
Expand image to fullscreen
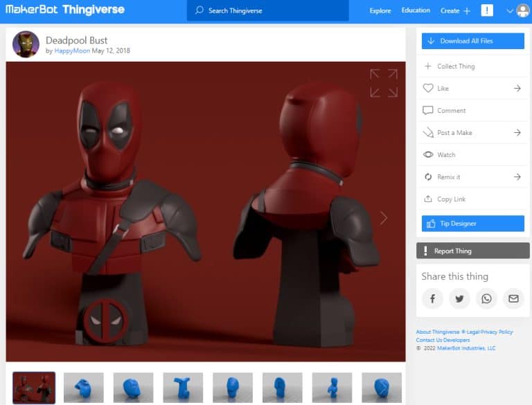point(384,83)
